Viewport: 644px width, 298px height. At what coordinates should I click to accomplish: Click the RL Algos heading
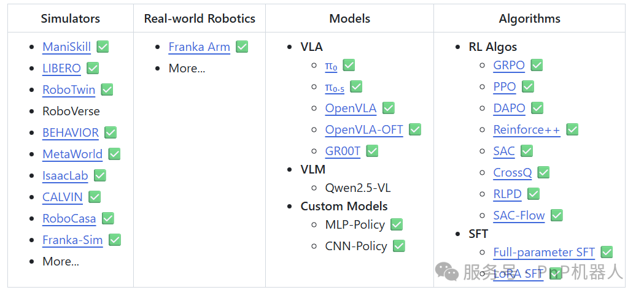point(492,47)
